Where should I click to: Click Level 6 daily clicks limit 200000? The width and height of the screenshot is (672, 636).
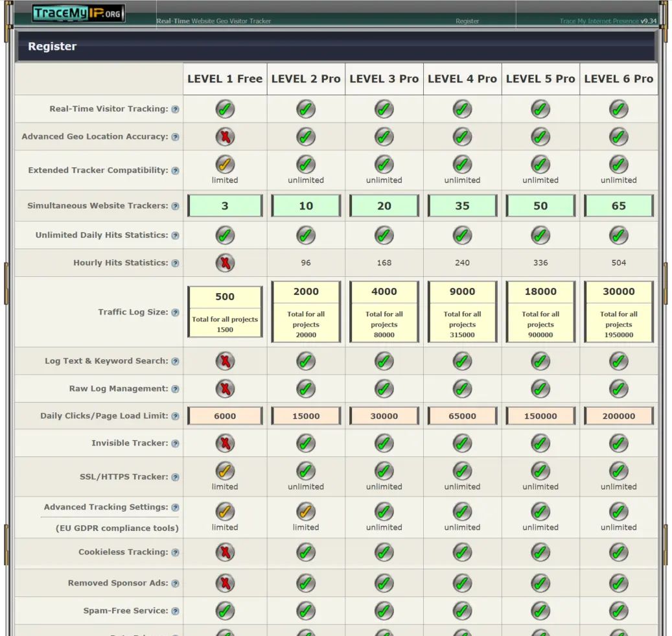coord(619,416)
